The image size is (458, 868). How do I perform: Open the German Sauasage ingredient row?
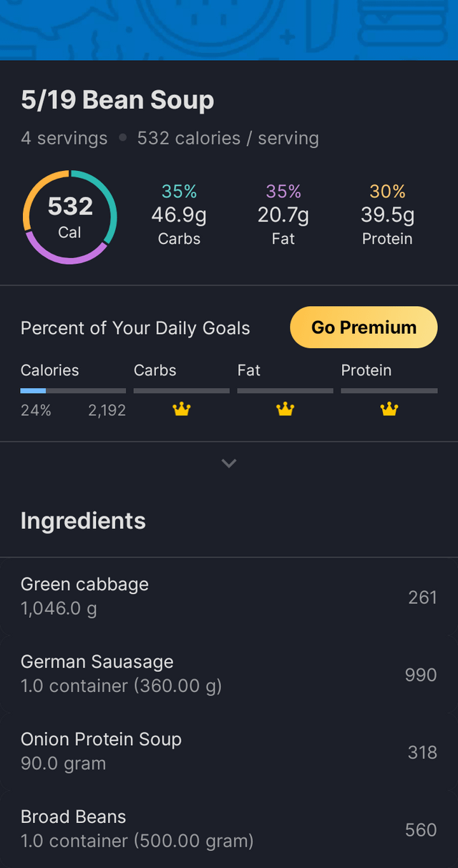(229, 674)
